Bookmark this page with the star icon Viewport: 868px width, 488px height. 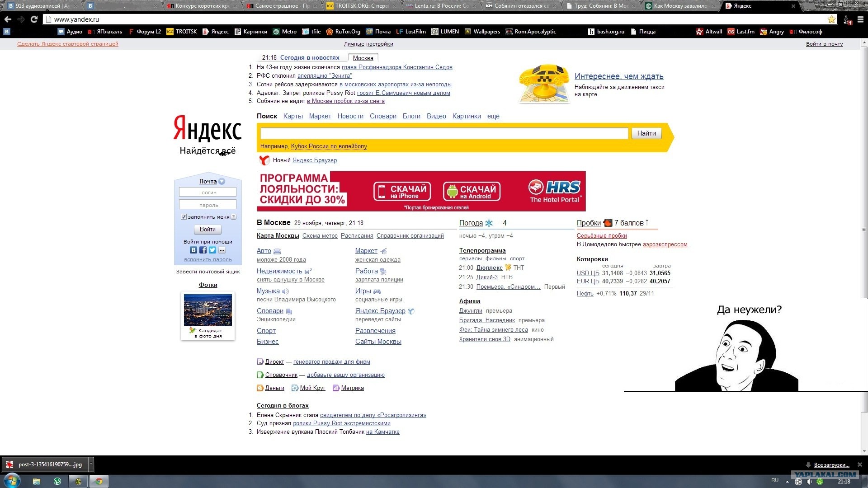click(831, 19)
